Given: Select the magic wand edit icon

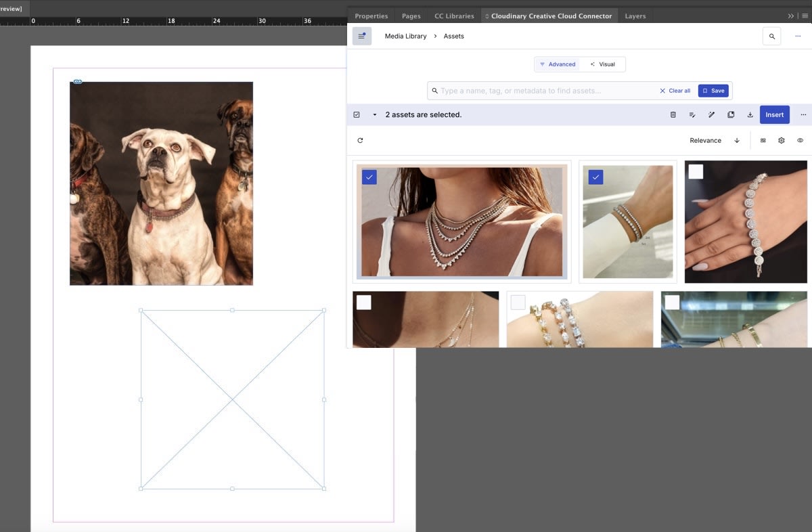Looking at the screenshot, I should coord(711,114).
